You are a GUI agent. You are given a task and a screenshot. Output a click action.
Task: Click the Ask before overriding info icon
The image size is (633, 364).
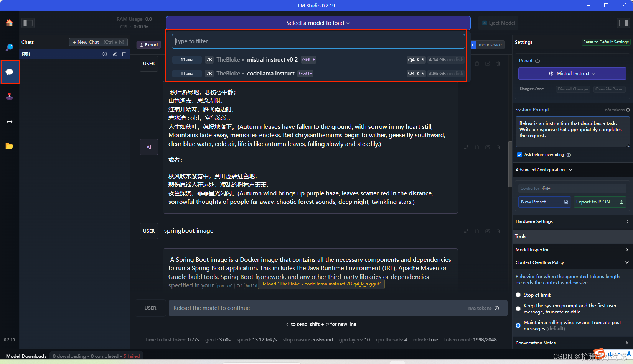tap(569, 155)
